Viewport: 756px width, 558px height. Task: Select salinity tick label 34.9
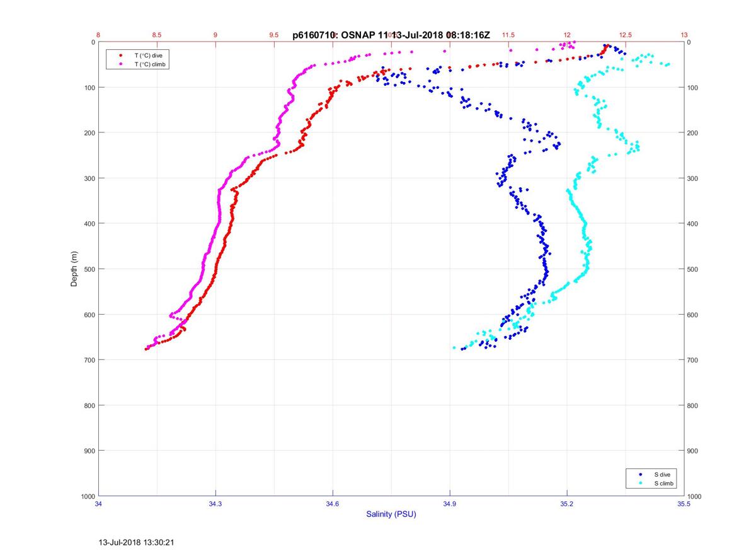click(x=450, y=504)
